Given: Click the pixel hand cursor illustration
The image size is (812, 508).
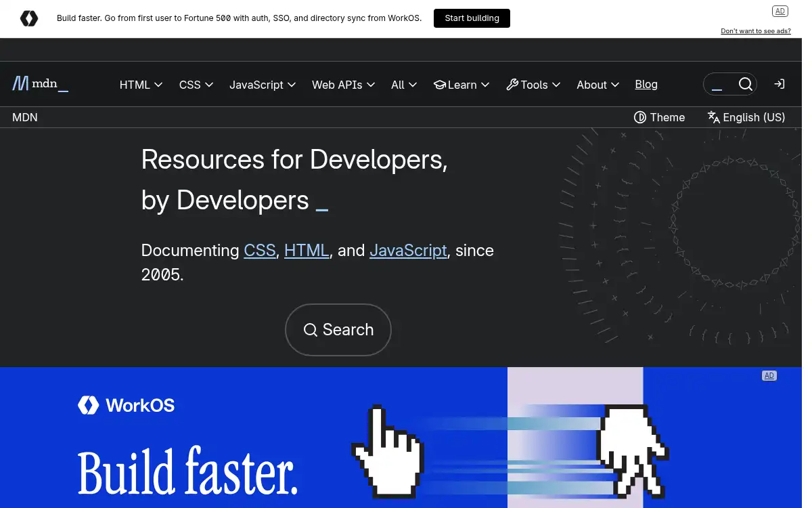Looking at the screenshot, I should [x=388, y=451].
